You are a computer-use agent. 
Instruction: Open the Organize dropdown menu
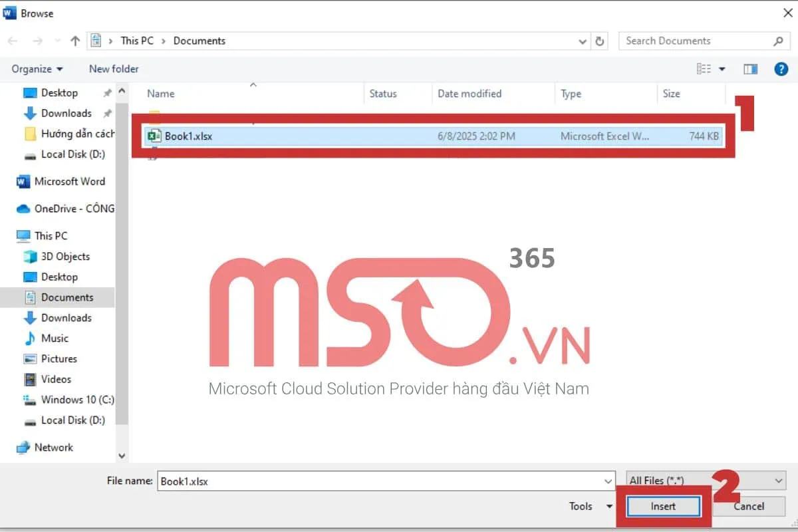click(x=37, y=68)
